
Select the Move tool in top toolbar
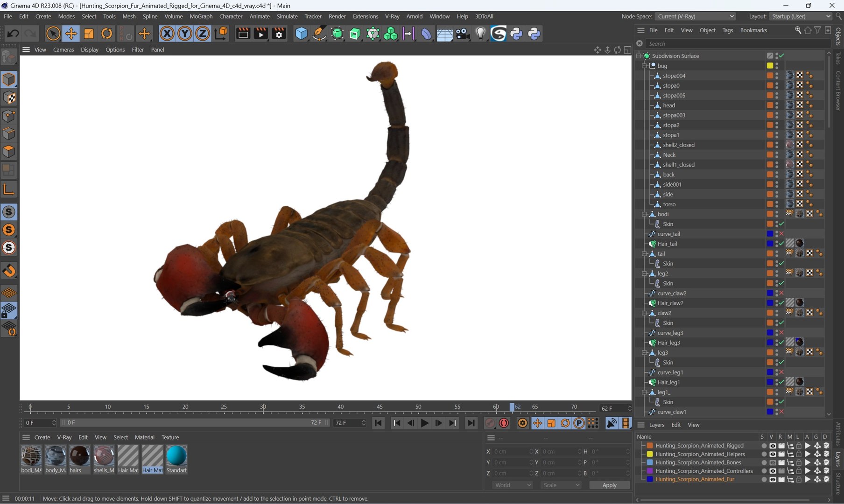71,34
